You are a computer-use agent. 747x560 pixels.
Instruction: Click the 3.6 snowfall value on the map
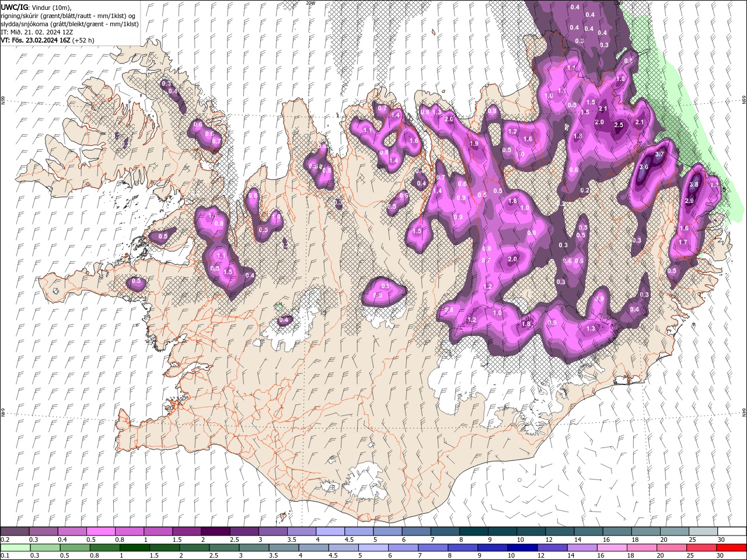click(x=644, y=167)
